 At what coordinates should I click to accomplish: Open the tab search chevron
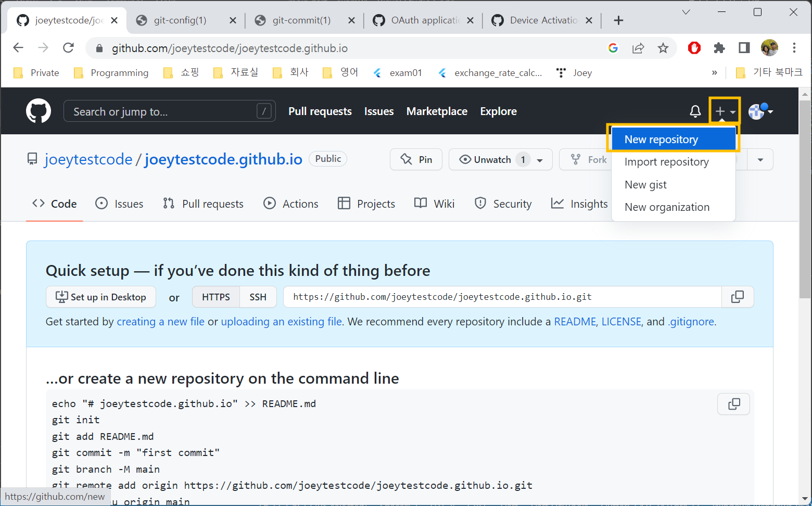686,12
